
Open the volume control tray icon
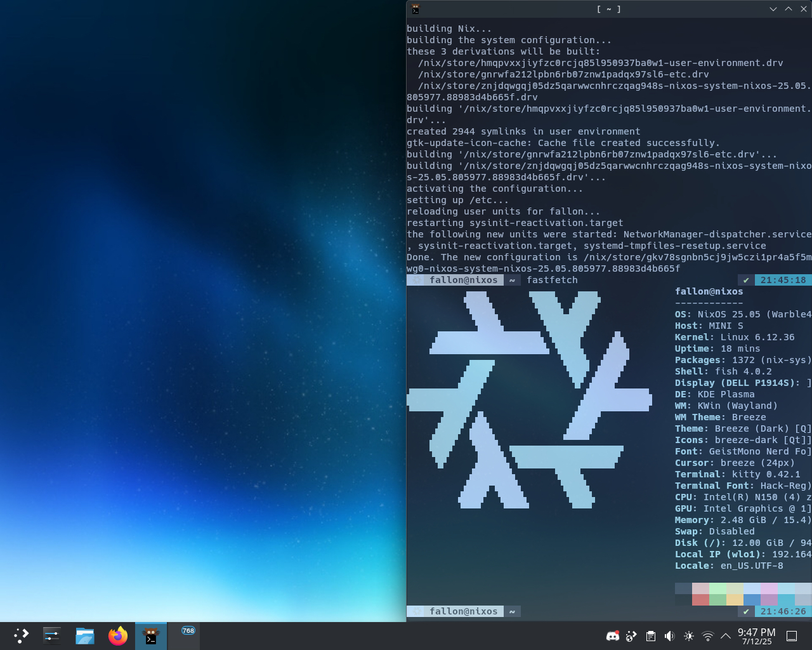coord(669,636)
